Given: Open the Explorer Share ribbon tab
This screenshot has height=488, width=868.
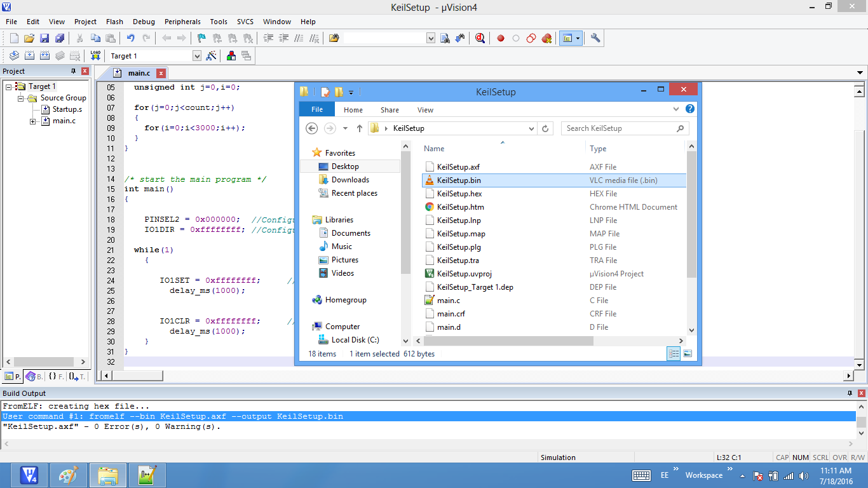Looking at the screenshot, I should pyautogui.click(x=390, y=110).
